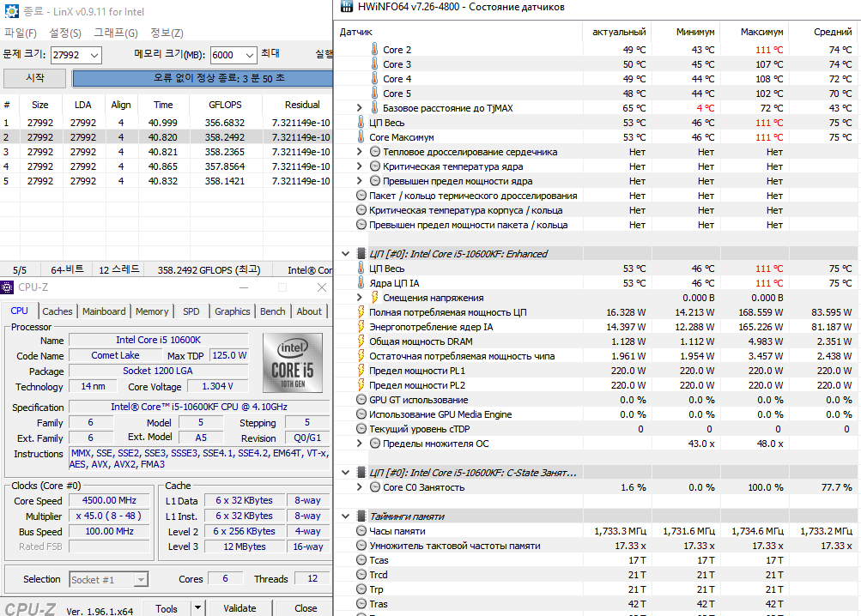Select LinX result row with 358.2365 GFLOPS

point(167,152)
